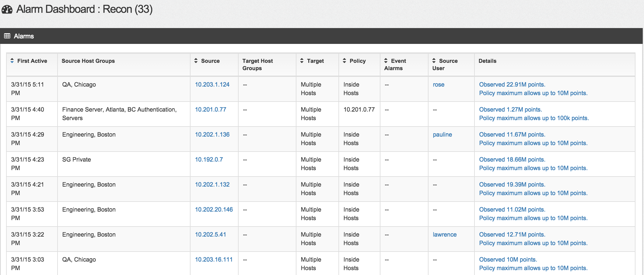Image resolution: width=644 pixels, height=275 pixels.
Task: Click the dashboard gauge icon in title
Action: tap(7, 10)
